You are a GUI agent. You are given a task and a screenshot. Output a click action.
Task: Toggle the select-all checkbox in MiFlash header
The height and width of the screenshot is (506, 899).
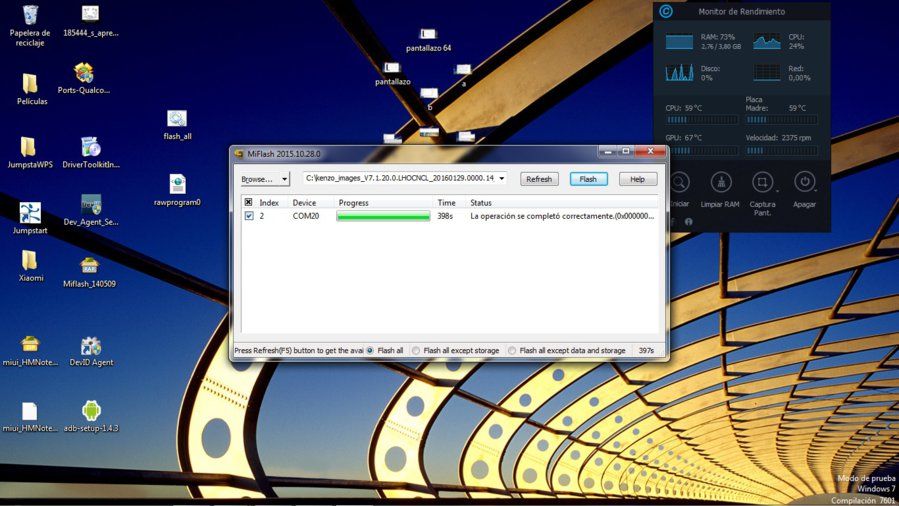pyautogui.click(x=248, y=202)
